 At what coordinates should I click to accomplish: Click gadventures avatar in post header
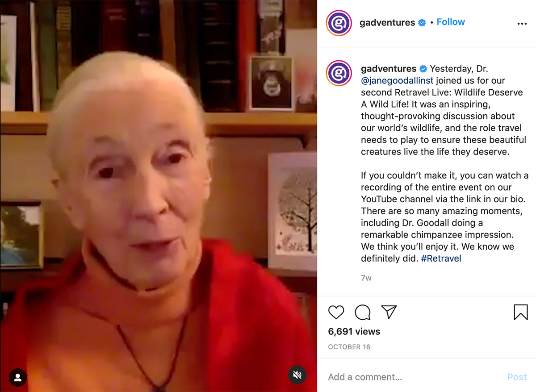pyautogui.click(x=339, y=23)
